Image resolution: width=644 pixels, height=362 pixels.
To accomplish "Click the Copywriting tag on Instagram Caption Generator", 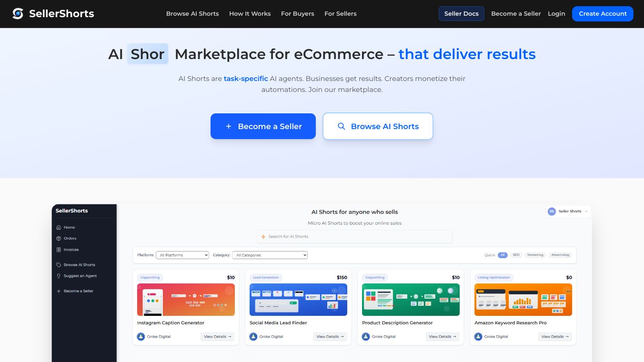I will [x=150, y=277].
